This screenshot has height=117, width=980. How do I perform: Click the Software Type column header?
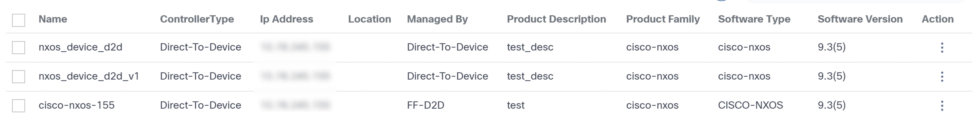(754, 19)
